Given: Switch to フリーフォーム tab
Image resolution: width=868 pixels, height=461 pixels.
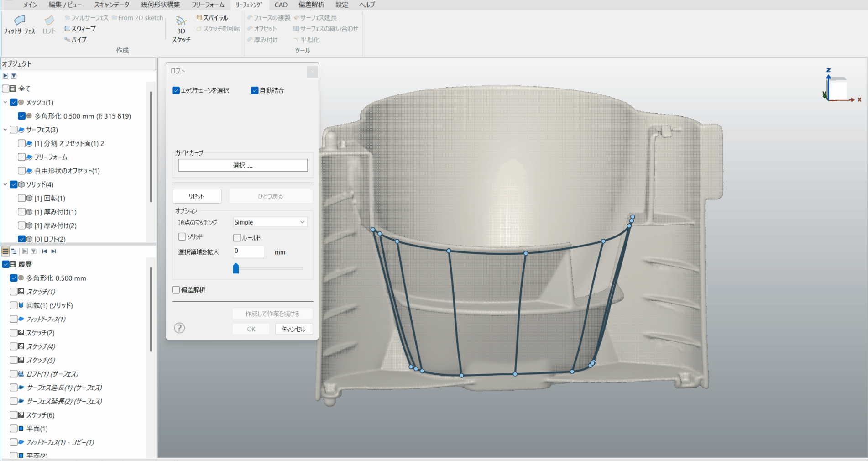Looking at the screenshot, I should [208, 5].
